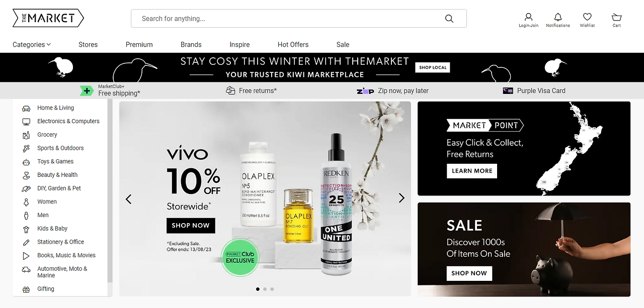Advance carousel with right arrow
The width and height of the screenshot is (644, 308).
pos(401,198)
